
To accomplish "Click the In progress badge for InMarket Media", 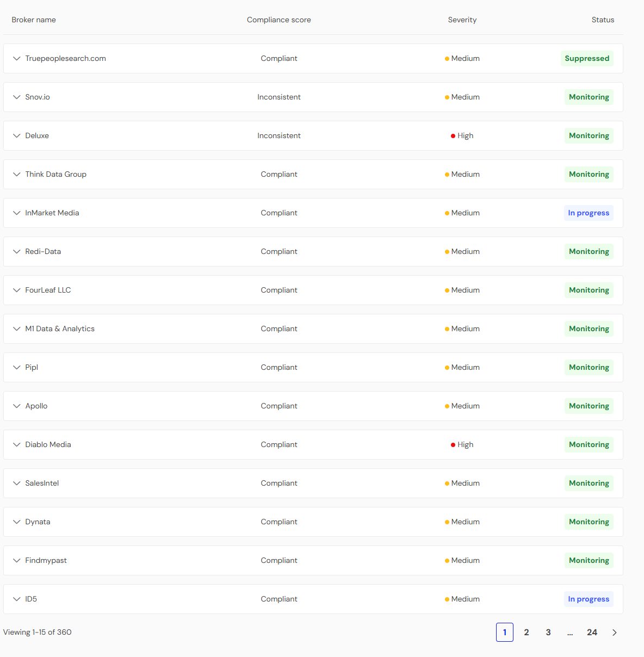I will [589, 213].
